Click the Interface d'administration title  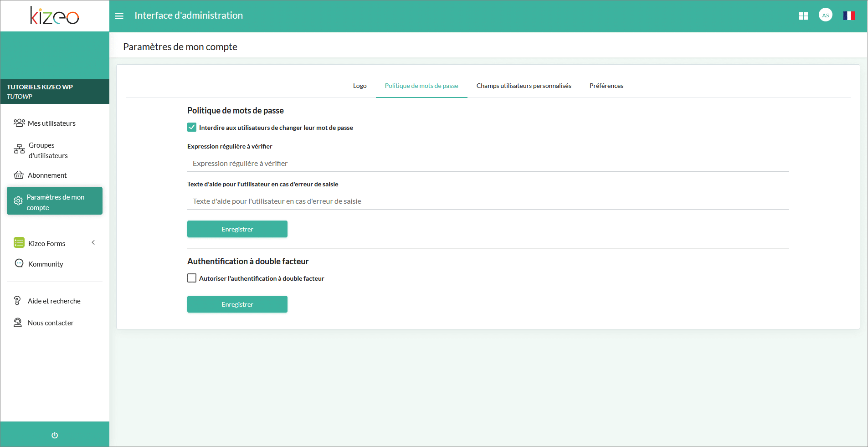(x=189, y=15)
